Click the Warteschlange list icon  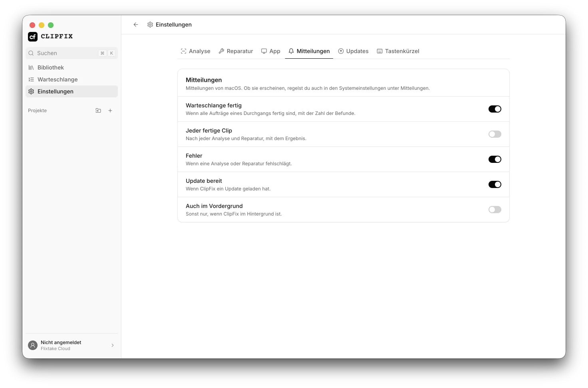click(x=31, y=79)
